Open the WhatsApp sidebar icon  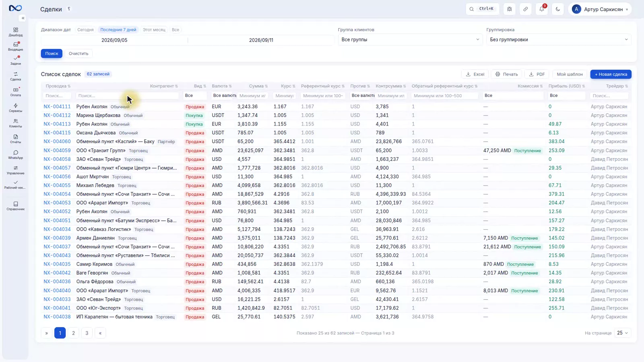(15, 154)
